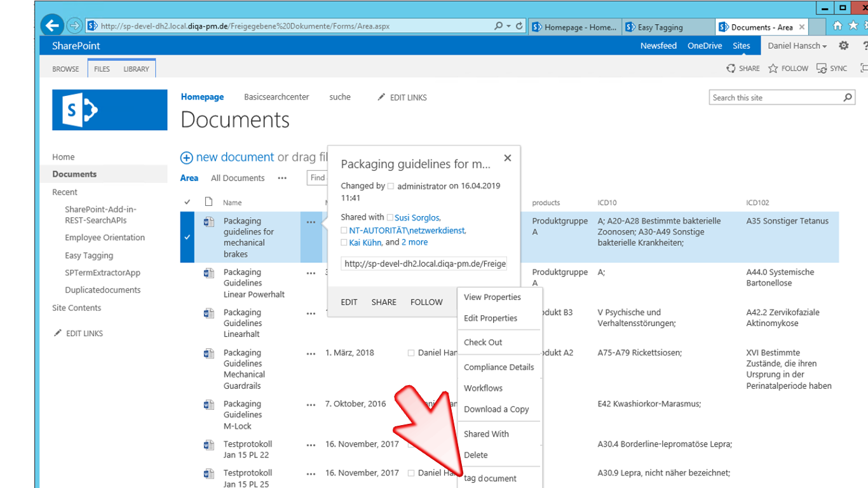Click presence box next to NT-AUTORITÄT\netzwerkdienst
This screenshot has width=868, height=488.
(x=344, y=231)
